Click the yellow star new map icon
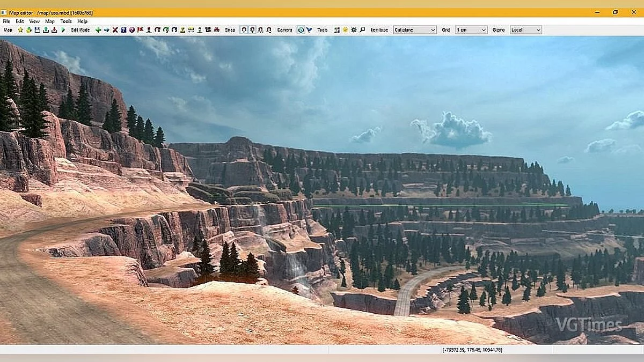 point(20,30)
